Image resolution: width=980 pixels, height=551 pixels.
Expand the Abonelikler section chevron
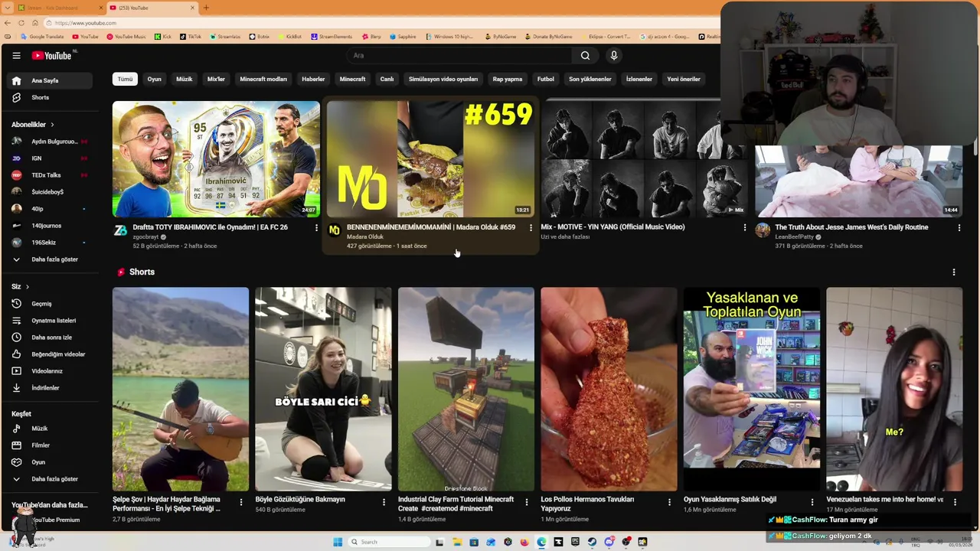tap(52, 125)
